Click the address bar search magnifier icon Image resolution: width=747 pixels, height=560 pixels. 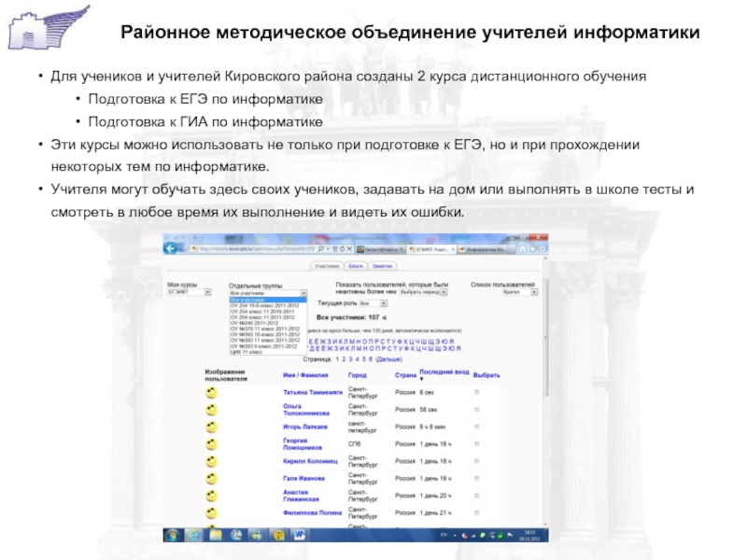point(321,248)
